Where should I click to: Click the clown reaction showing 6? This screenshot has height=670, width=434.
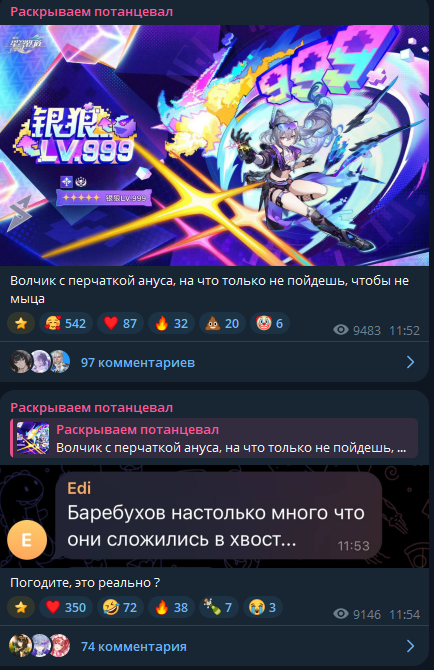pos(270,323)
